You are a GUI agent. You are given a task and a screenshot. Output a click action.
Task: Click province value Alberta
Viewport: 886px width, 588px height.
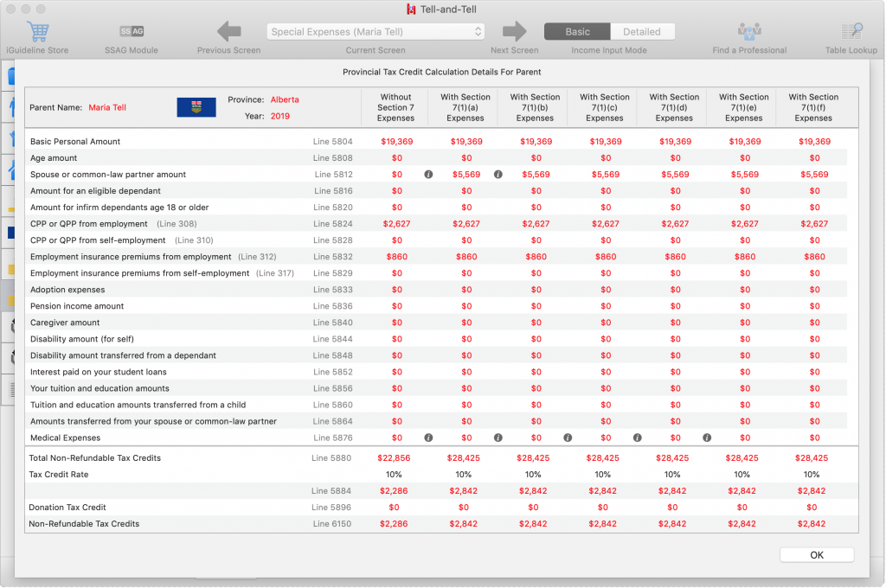point(285,99)
